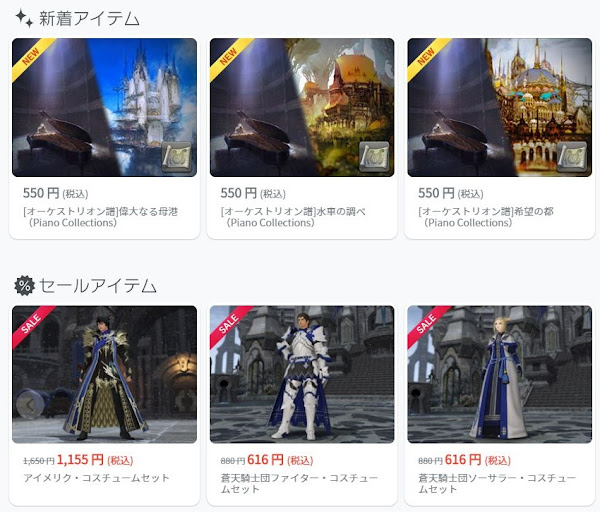The width and height of the screenshot is (600, 512).
Task: Open 希望の都 Piano Collections thumbnail
Action: [499, 107]
